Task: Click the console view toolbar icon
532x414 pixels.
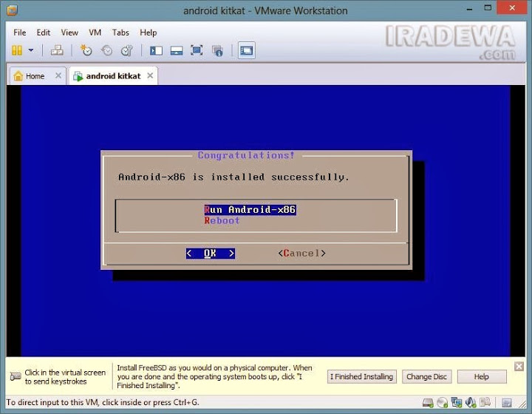Action: 247,50
